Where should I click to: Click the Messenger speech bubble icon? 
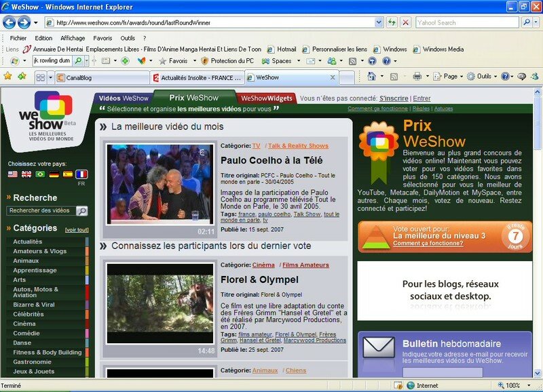[x=521, y=77]
